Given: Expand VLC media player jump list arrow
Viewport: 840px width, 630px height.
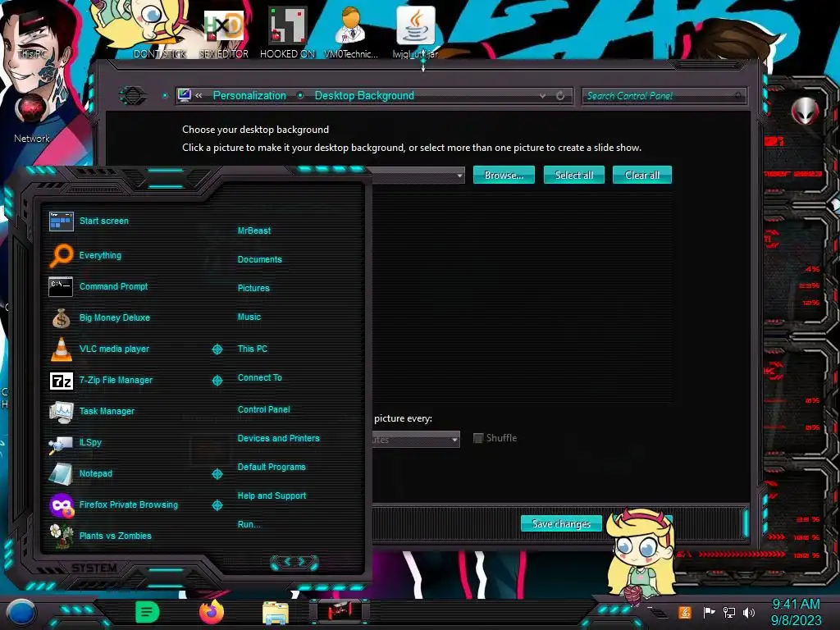Looking at the screenshot, I should 217,349.
